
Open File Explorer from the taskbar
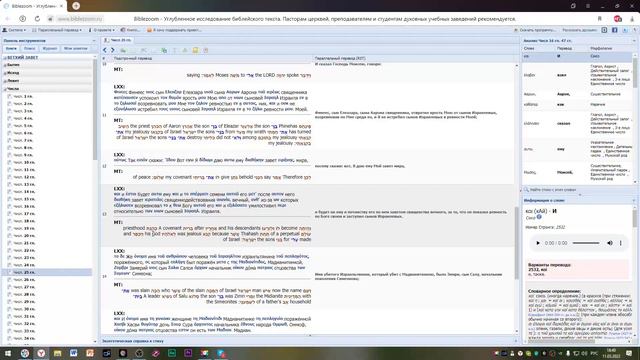coord(57,353)
